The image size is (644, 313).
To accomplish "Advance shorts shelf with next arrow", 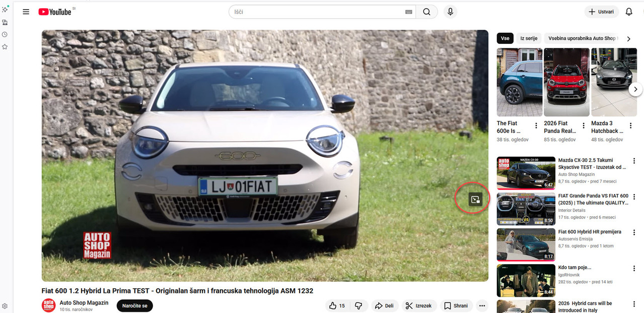I will pos(635,89).
